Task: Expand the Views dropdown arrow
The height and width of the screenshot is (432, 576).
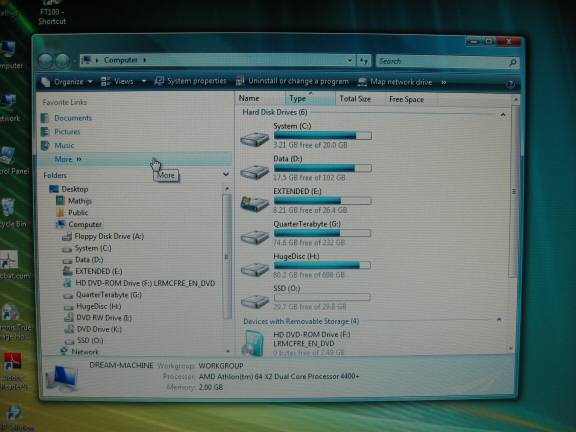Action: click(144, 81)
